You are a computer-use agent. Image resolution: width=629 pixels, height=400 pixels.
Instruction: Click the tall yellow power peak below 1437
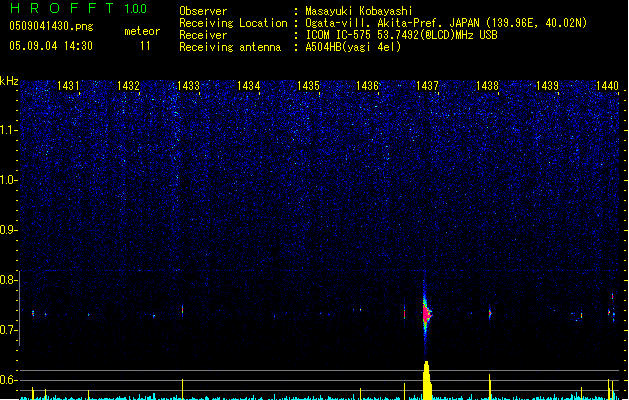click(x=427, y=380)
